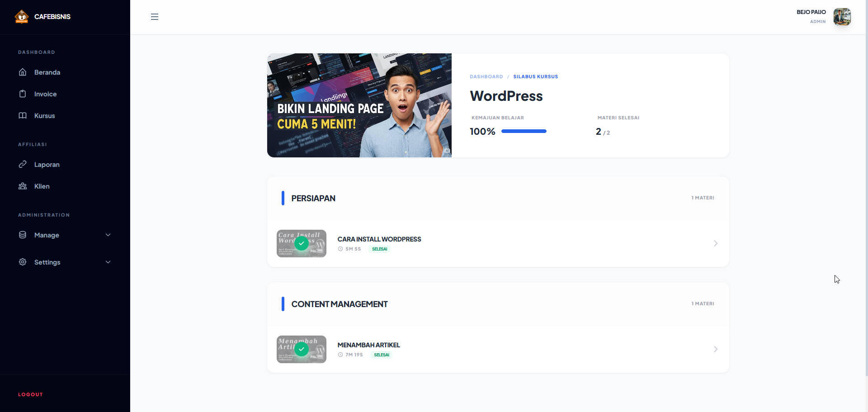Click the learning progress bar
Screen dimensions: 868x412
524,131
